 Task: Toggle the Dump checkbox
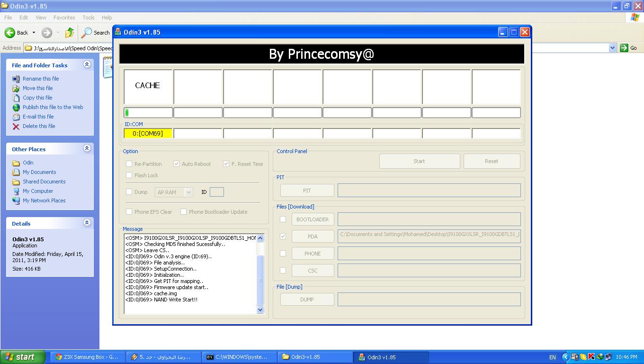point(129,192)
